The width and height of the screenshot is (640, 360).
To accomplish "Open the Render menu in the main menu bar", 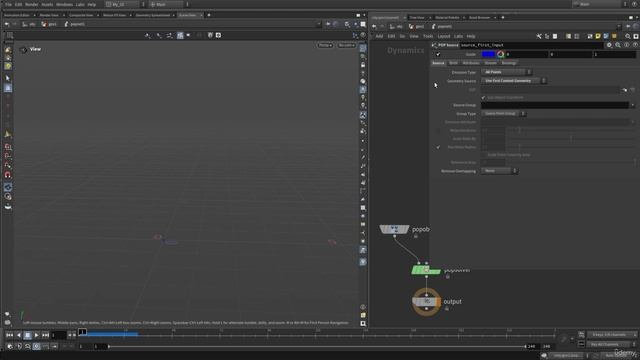I will click(31, 4).
